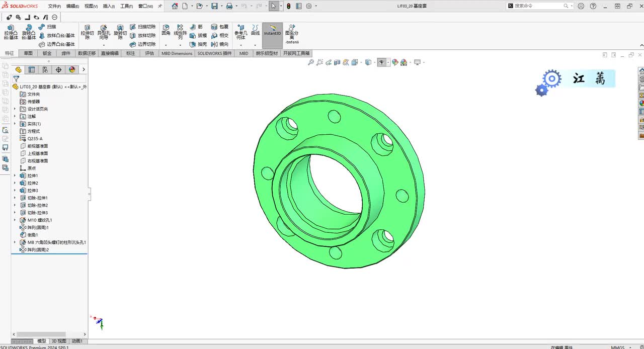The height and width of the screenshot is (349, 644).
Task: Select the 圆角 fillet tool
Action: coord(166,30)
